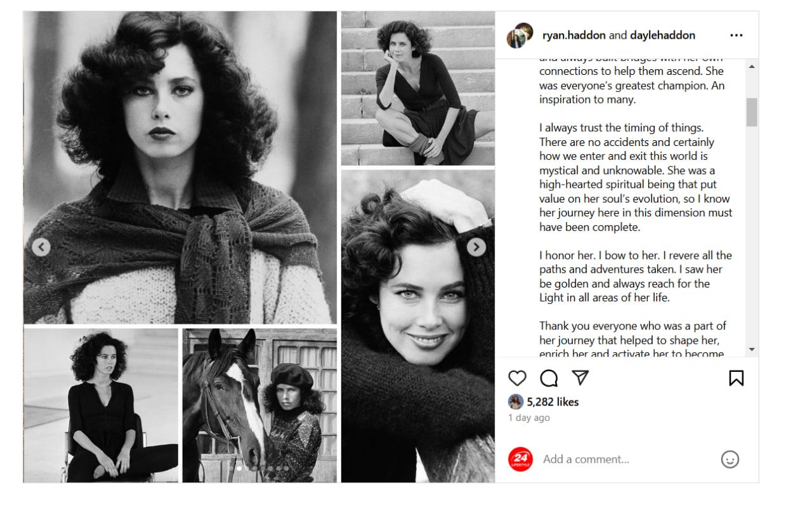Click the caption scrollbar thumb
The width and height of the screenshot is (812, 509).
(x=752, y=112)
